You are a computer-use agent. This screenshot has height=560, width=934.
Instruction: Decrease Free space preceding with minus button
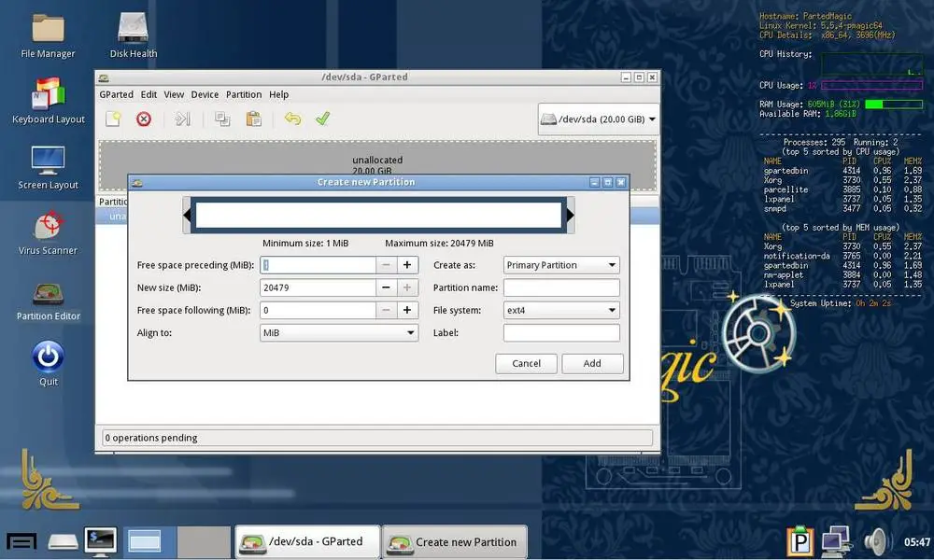386,265
